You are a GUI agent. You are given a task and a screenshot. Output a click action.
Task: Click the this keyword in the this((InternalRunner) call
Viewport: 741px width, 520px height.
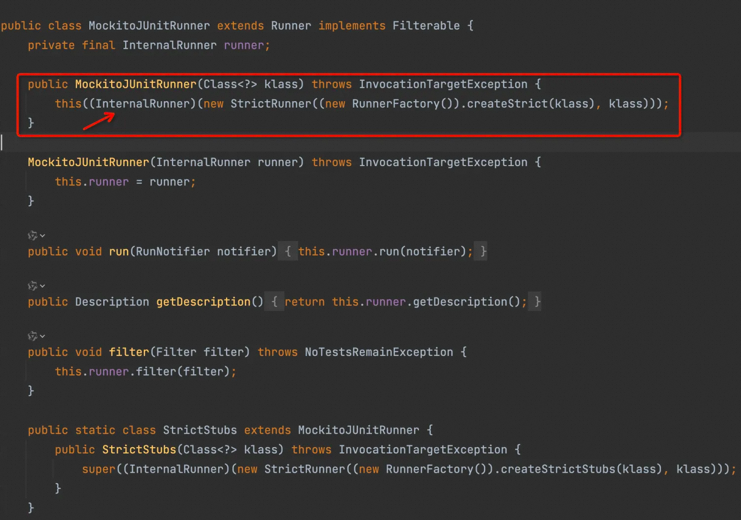tap(68, 104)
